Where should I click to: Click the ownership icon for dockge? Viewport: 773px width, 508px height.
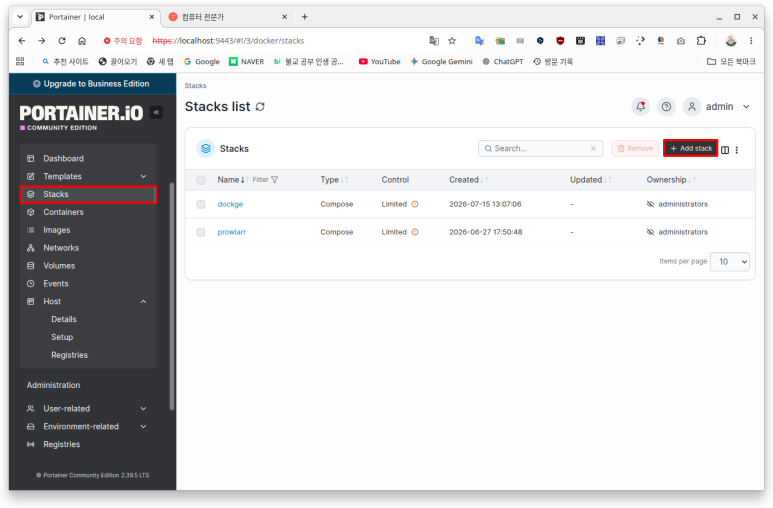point(650,204)
